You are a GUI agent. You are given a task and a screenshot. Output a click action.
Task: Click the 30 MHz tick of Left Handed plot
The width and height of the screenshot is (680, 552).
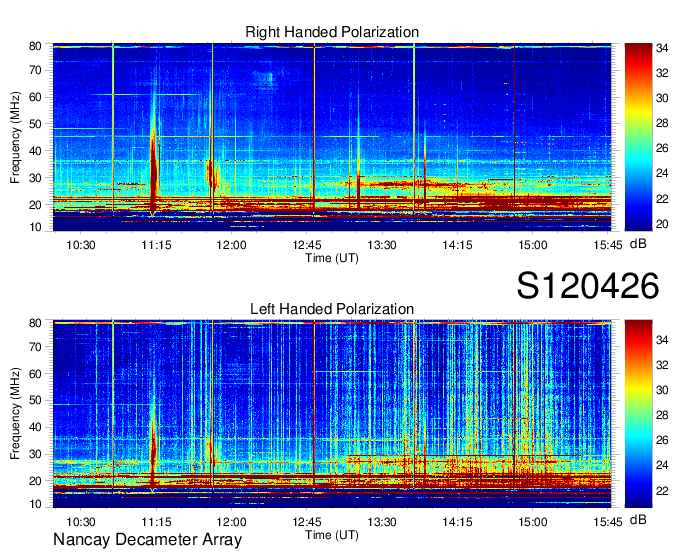tap(35, 454)
